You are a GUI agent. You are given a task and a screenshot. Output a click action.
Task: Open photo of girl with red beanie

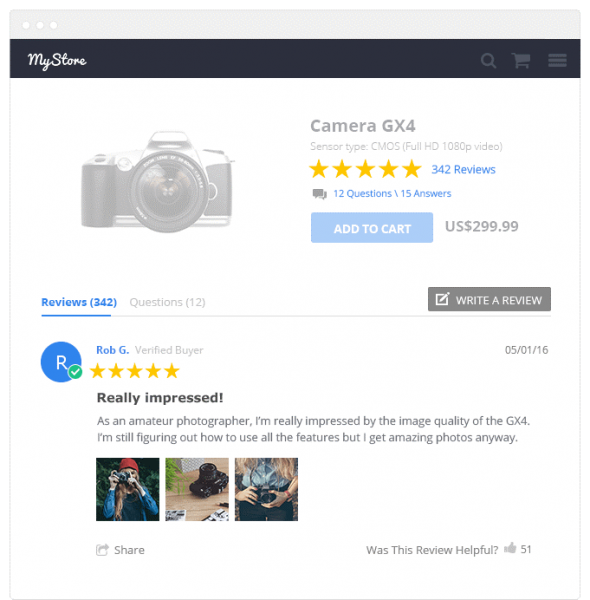(128, 489)
